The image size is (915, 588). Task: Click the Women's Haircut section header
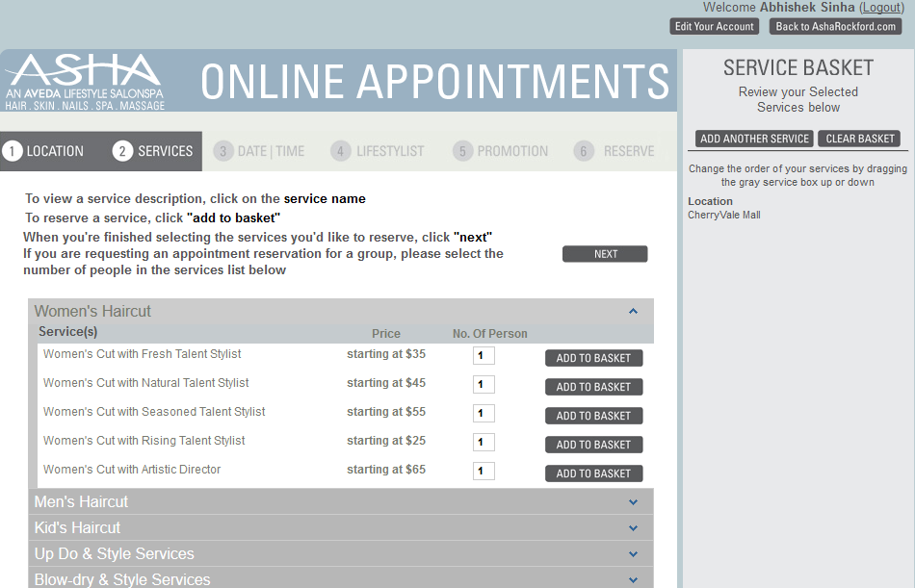point(341,312)
